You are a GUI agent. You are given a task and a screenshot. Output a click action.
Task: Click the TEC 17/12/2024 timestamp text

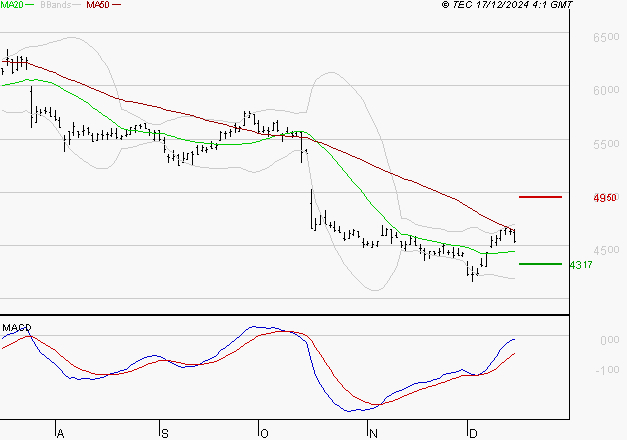point(507,5)
